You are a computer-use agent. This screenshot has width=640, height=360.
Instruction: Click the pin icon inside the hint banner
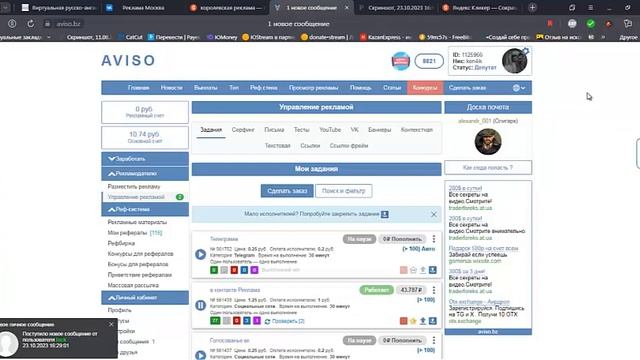(x=384, y=214)
